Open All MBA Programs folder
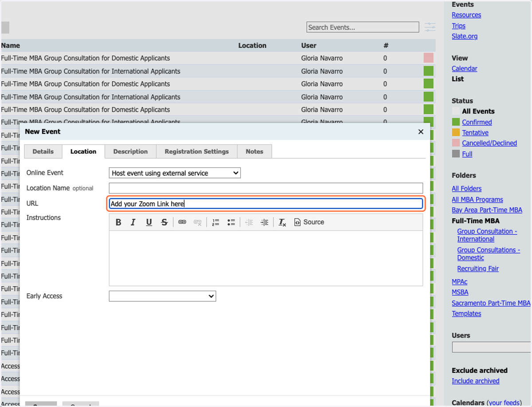 477,200
